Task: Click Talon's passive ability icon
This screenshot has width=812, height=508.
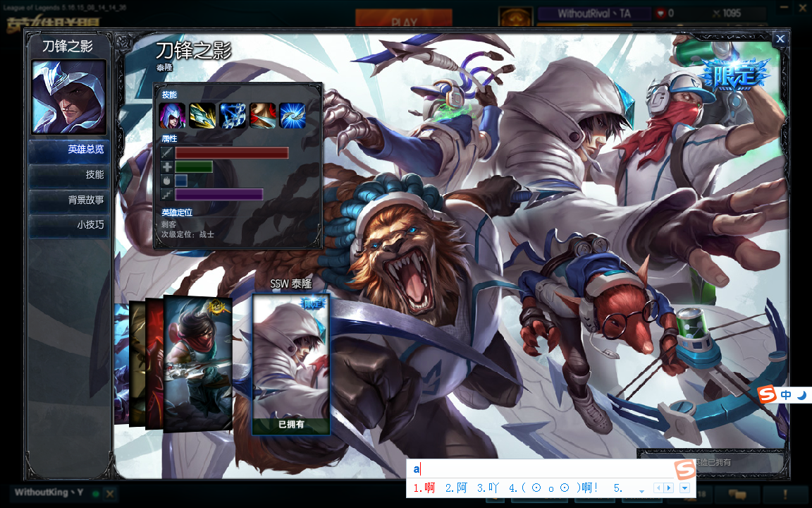Action: pos(172,115)
